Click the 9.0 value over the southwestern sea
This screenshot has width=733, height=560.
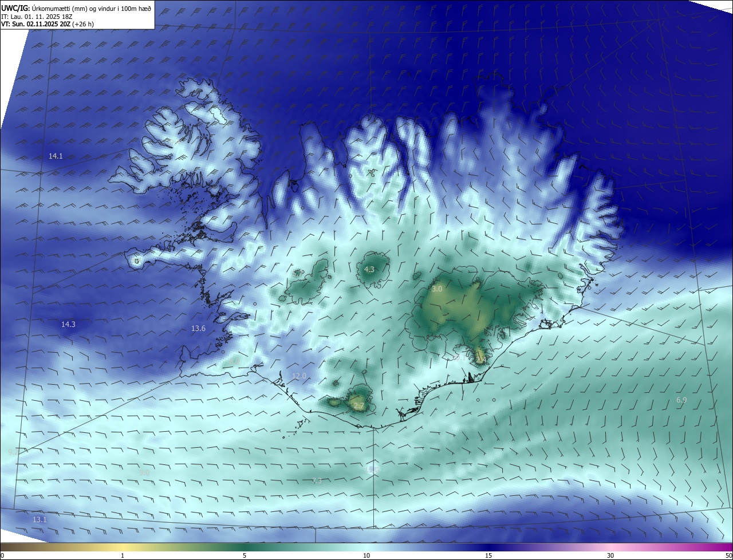[144, 472]
